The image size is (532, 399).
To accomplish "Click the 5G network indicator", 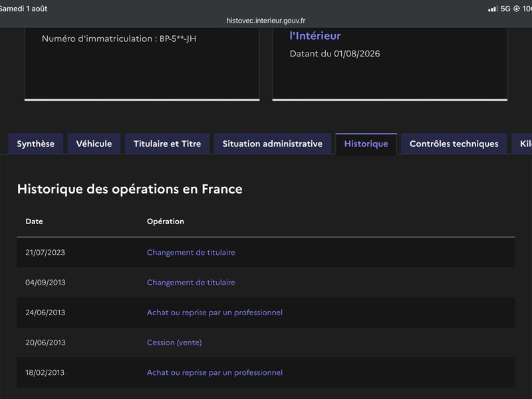I will tap(505, 9).
